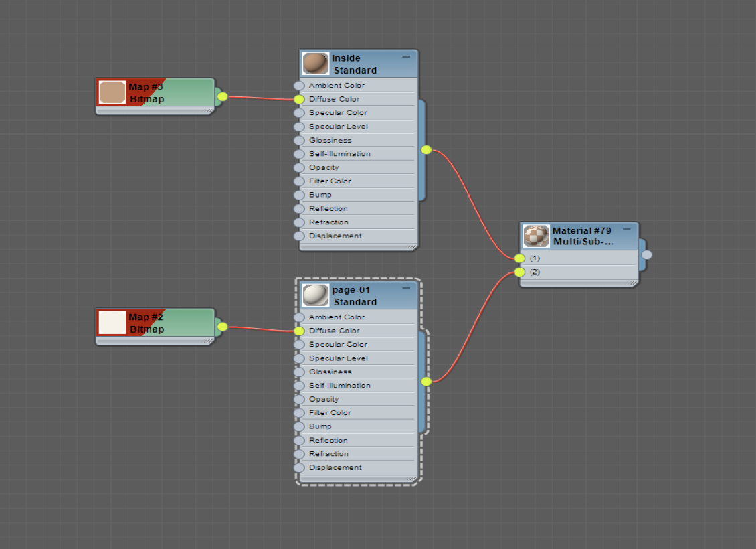Screen dimensions: 756x549
Task: Click Material #79 output socket
Action: pos(646,254)
